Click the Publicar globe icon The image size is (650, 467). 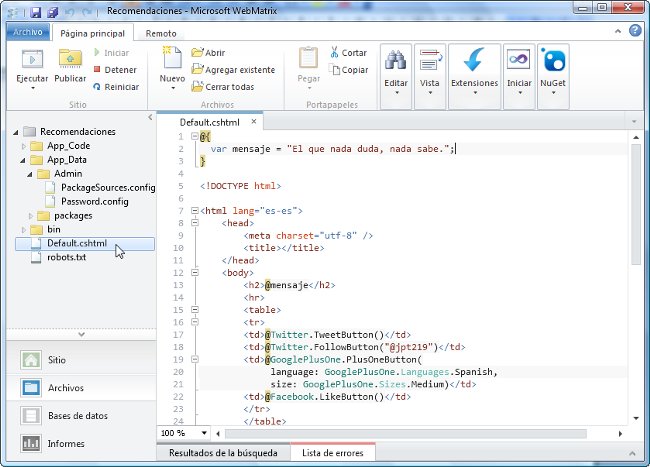tap(70, 60)
